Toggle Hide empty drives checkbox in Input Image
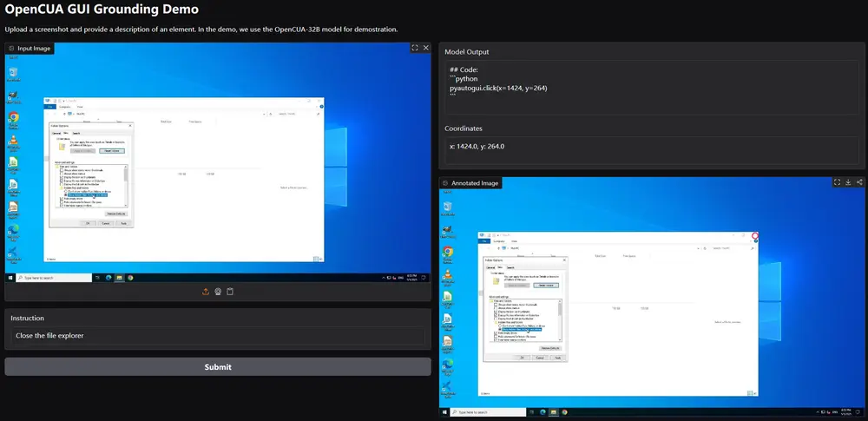 (62, 199)
